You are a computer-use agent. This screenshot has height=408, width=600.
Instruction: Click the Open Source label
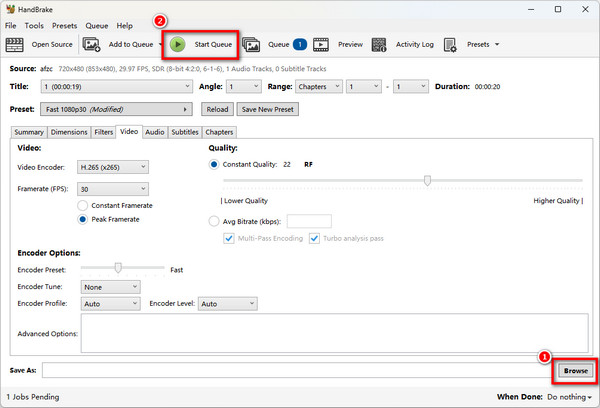[x=52, y=44]
